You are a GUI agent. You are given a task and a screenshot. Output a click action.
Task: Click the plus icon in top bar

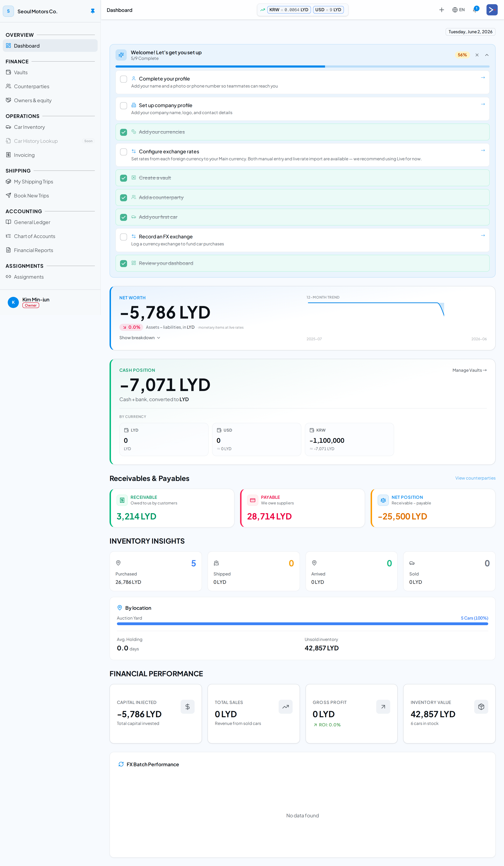coord(442,10)
